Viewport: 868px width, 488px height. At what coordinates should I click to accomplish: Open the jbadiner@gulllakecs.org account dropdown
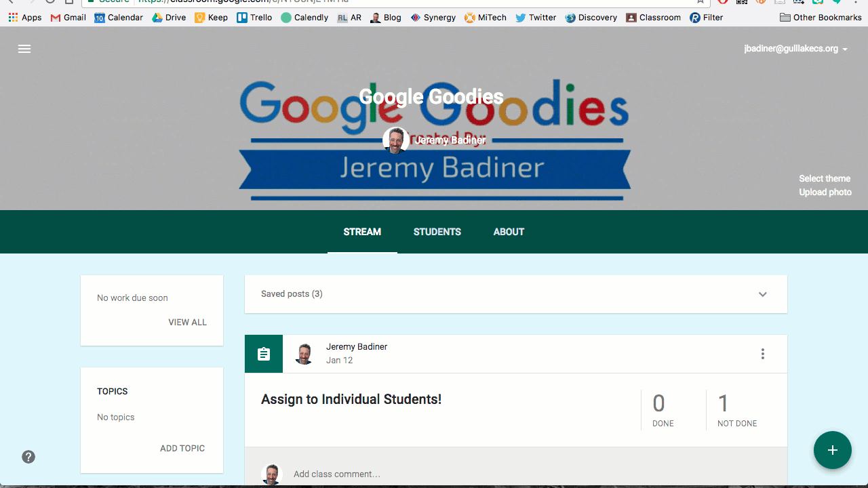796,49
